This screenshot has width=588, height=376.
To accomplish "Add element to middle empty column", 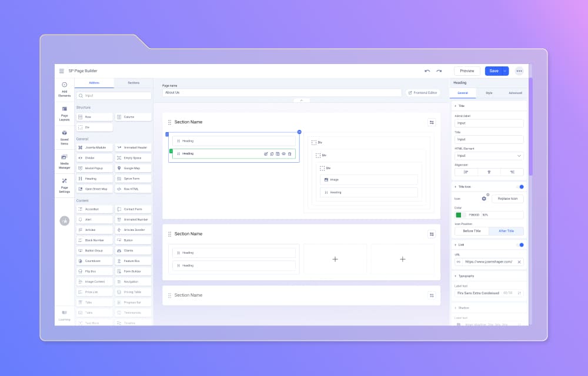I will click(x=335, y=259).
